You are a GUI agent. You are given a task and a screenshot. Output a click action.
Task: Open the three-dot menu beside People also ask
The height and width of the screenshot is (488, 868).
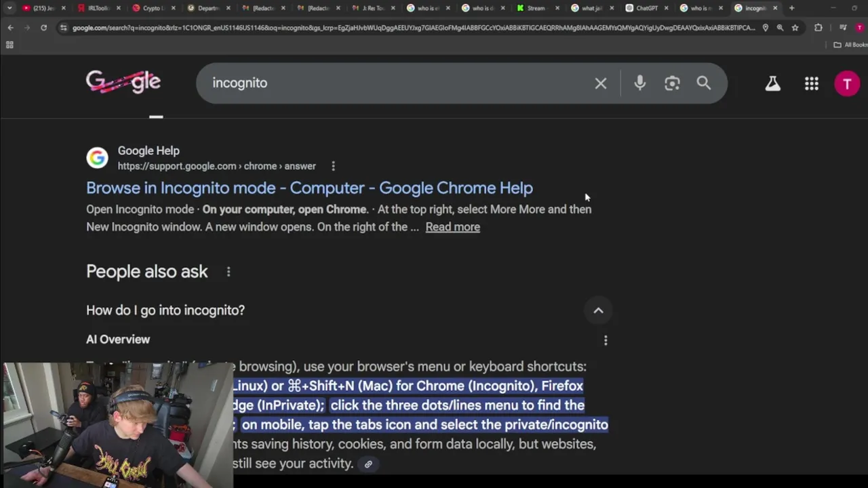[229, 272]
